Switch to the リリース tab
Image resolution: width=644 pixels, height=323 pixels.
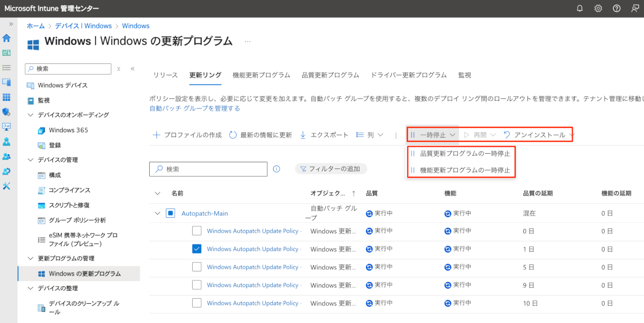[166, 75]
